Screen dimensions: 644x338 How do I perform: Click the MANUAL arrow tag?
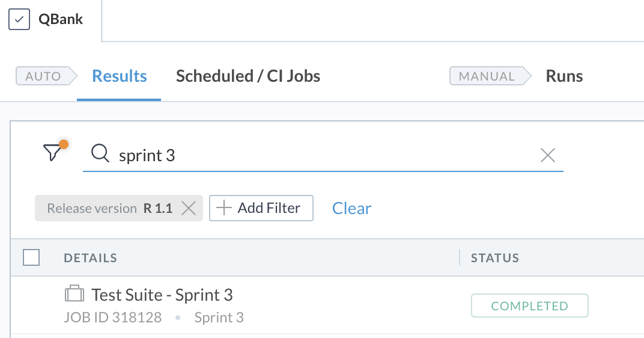click(x=490, y=76)
